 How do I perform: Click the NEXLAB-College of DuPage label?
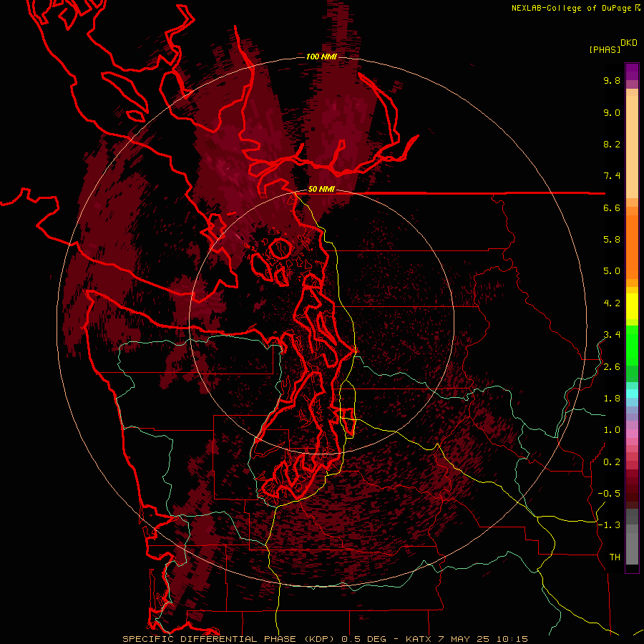572,8
